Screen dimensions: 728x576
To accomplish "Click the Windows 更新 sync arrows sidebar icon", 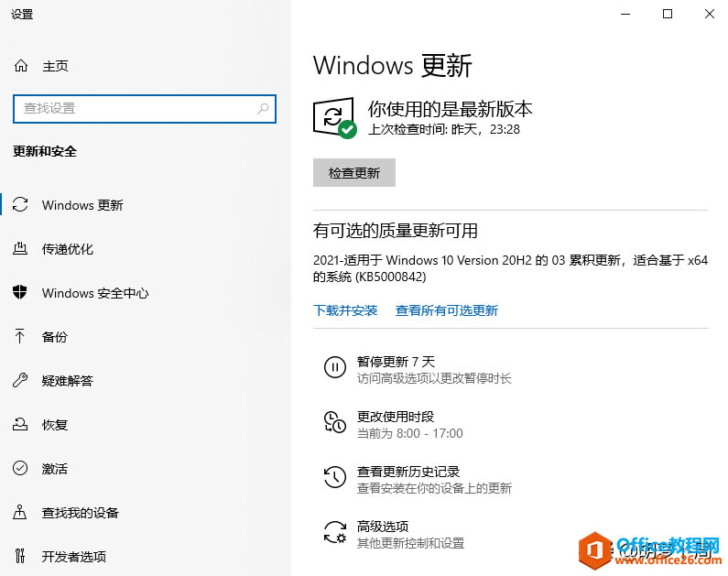I will [20, 205].
